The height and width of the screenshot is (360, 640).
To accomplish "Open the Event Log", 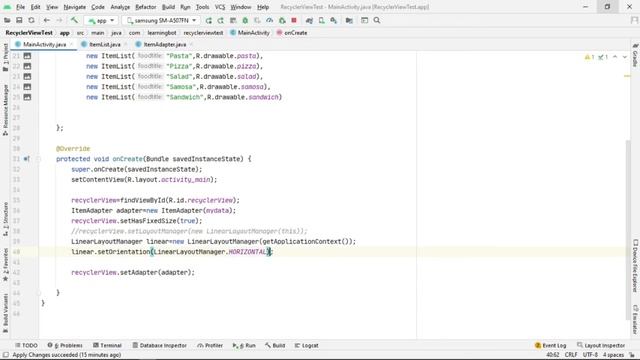I will coord(551,345).
